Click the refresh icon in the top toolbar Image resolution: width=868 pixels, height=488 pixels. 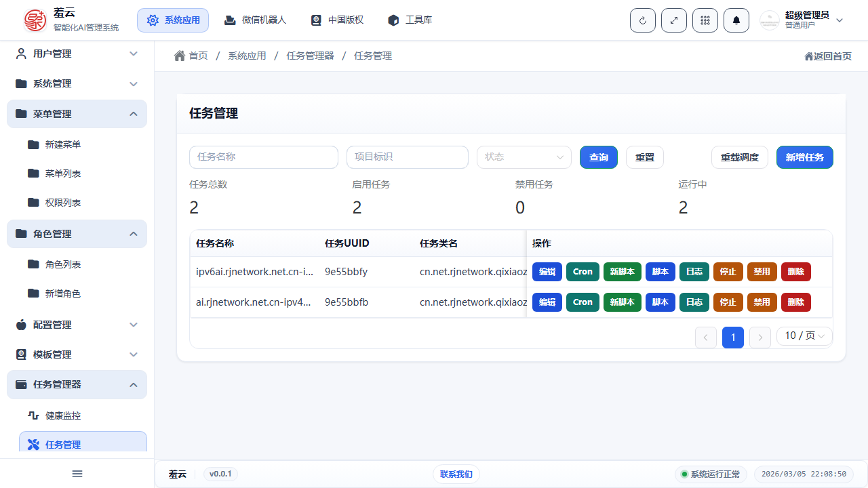click(642, 20)
